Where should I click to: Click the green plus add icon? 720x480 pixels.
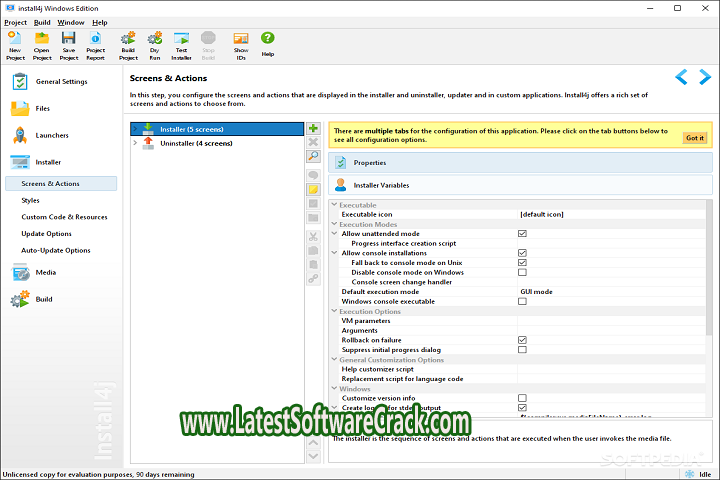(313, 129)
